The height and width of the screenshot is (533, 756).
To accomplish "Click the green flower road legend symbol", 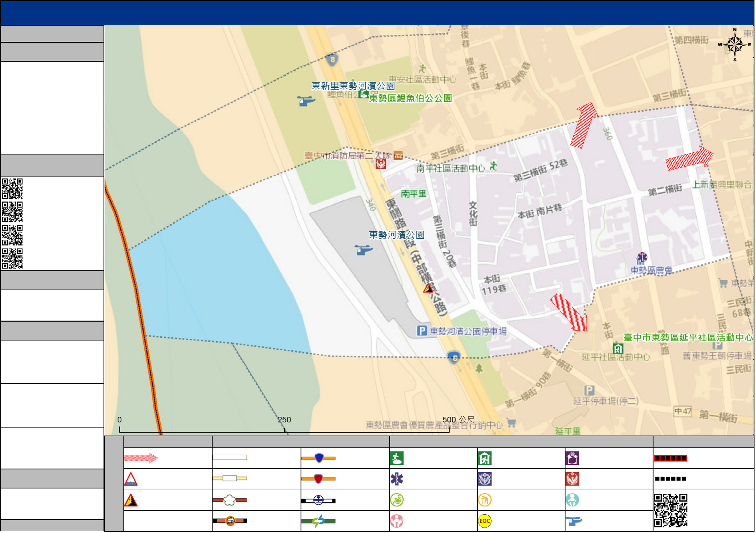I will [230, 501].
